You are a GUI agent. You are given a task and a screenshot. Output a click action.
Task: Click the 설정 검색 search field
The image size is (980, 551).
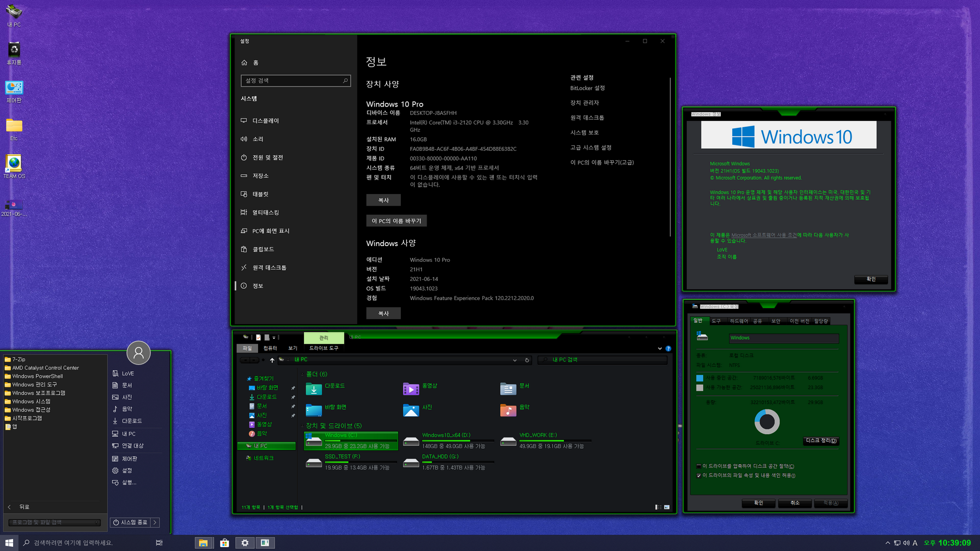point(295,81)
